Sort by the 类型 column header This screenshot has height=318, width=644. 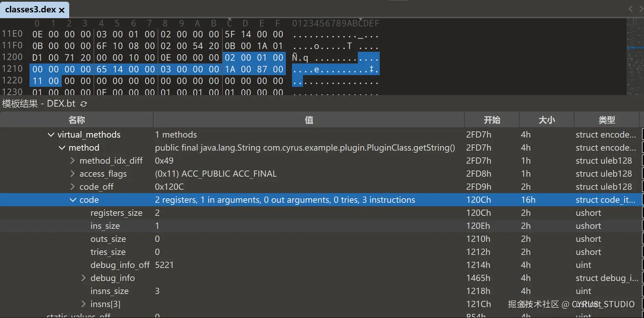pyautogui.click(x=607, y=120)
